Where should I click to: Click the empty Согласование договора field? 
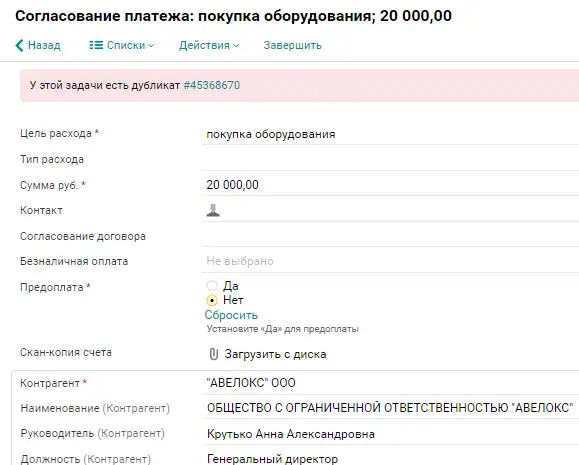click(x=390, y=236)
